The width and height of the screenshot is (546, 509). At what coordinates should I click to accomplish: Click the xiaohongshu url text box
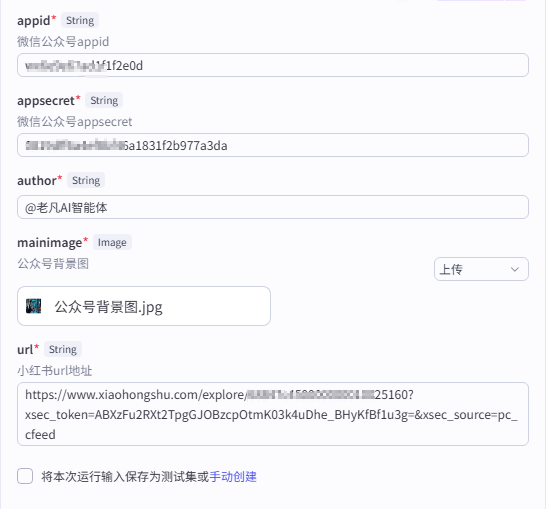(273, 414)
